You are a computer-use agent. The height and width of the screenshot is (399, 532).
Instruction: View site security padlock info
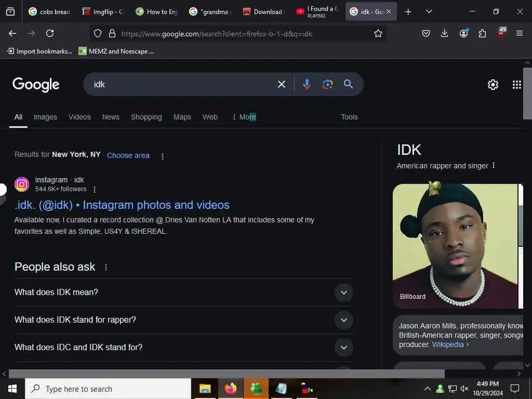coord(112,33)
